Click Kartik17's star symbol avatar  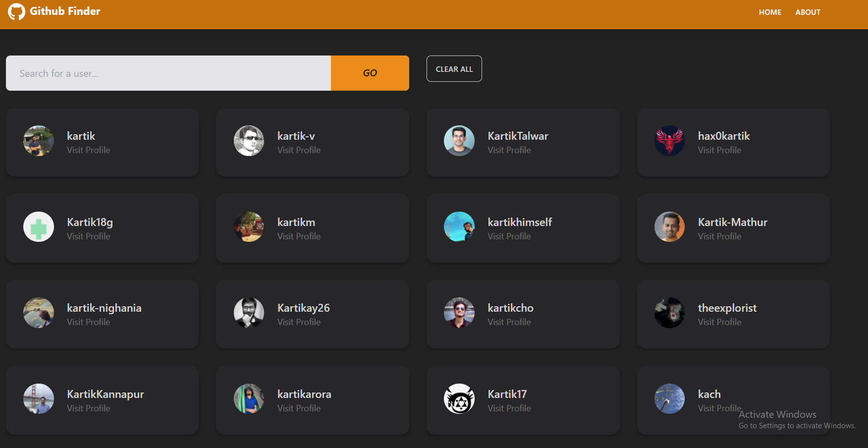point(459,398)
